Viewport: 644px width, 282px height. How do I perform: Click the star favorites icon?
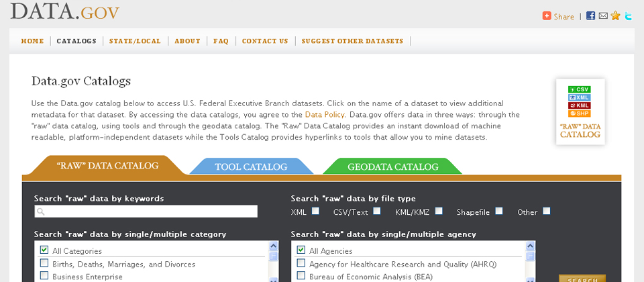click(x=615, y=16)
